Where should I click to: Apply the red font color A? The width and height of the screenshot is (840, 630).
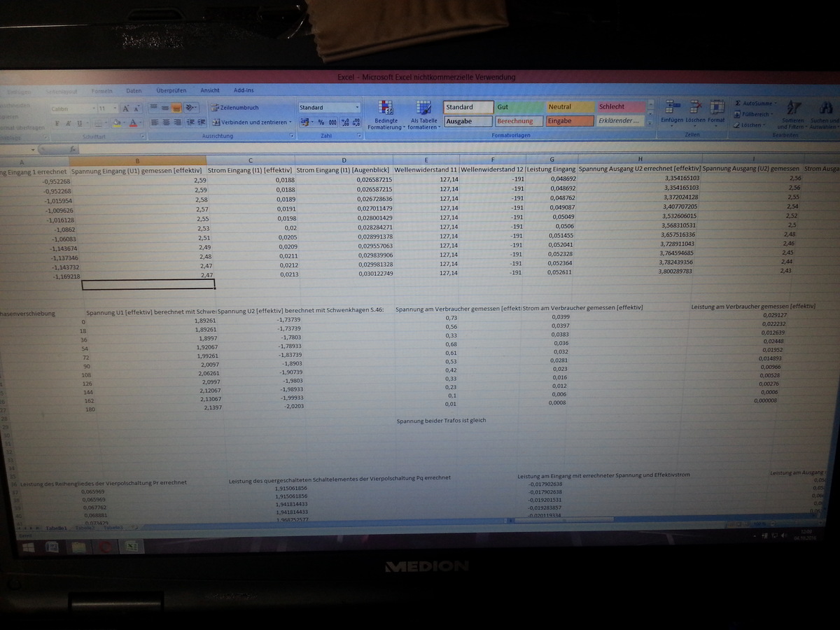[133, 123]
